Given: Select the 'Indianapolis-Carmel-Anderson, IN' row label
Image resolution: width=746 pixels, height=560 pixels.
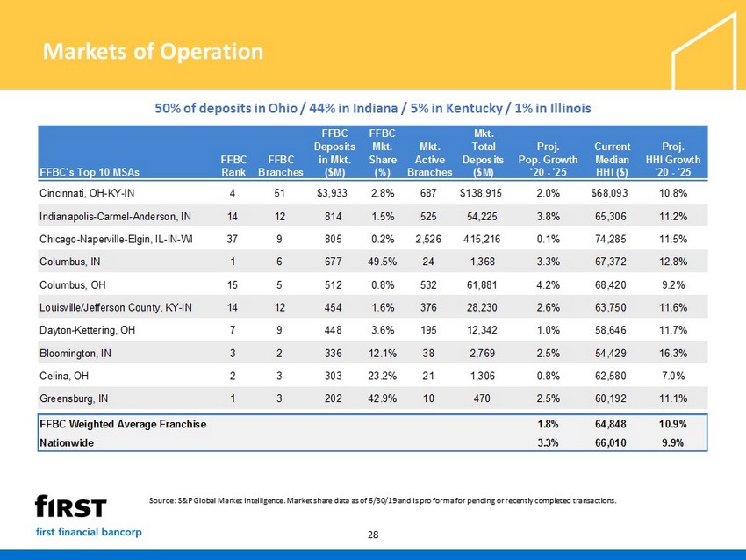Looking at the screenshot, I should [x=115, y=217].
